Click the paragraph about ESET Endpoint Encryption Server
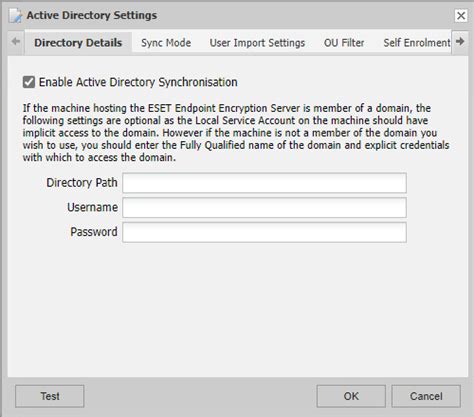The image size is (474, 417). pos(236,133)
